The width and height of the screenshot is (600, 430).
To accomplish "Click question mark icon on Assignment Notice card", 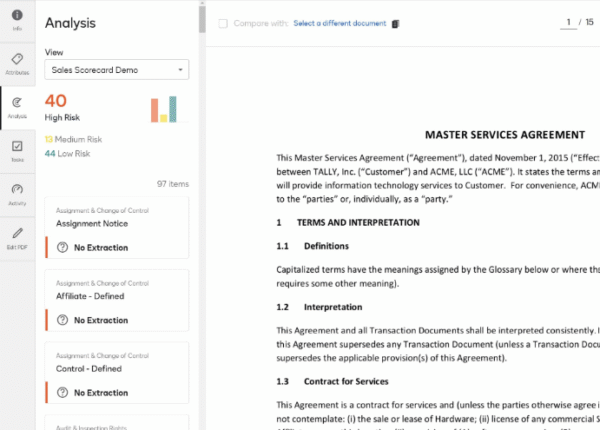I will (62, 245).
